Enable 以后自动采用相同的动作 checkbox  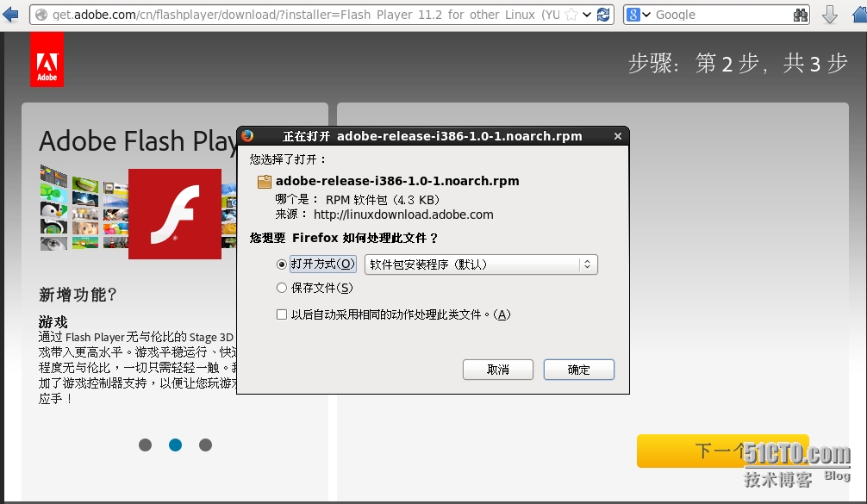(282, 314)
